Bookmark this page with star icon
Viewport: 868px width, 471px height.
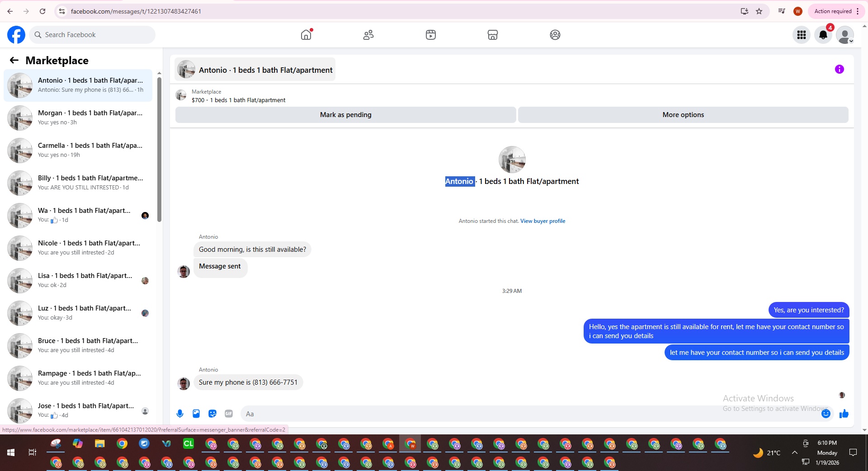pos(759,11)
